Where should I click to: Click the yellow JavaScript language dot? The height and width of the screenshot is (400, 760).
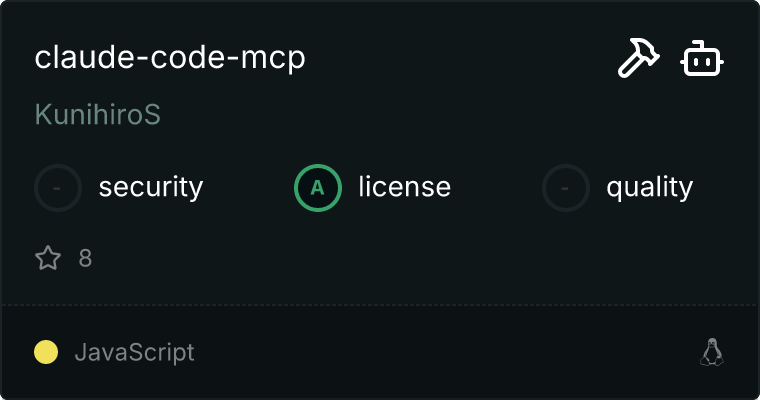46,352
